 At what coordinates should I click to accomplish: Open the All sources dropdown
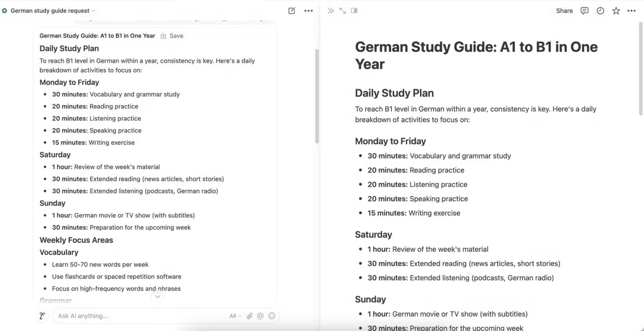[235, 316]
